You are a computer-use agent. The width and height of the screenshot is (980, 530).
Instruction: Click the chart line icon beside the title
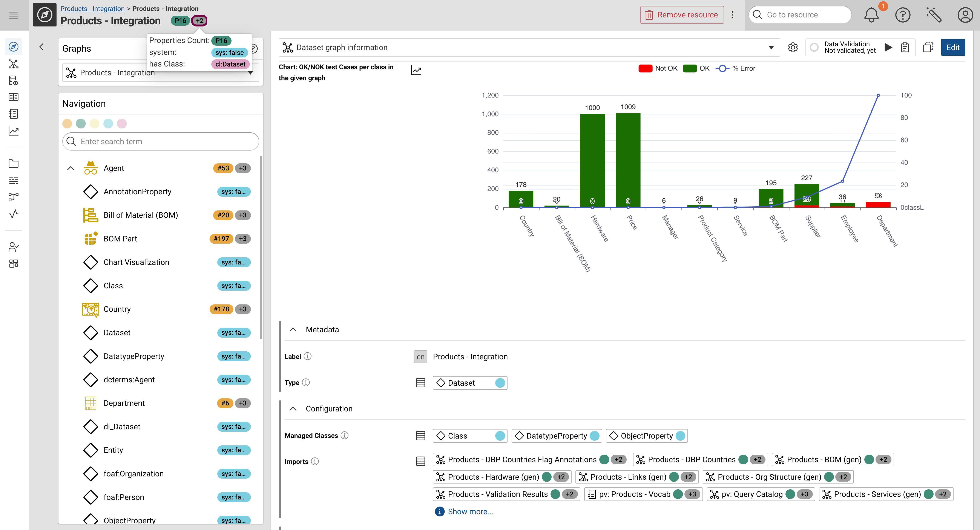[x=416, y=70]
